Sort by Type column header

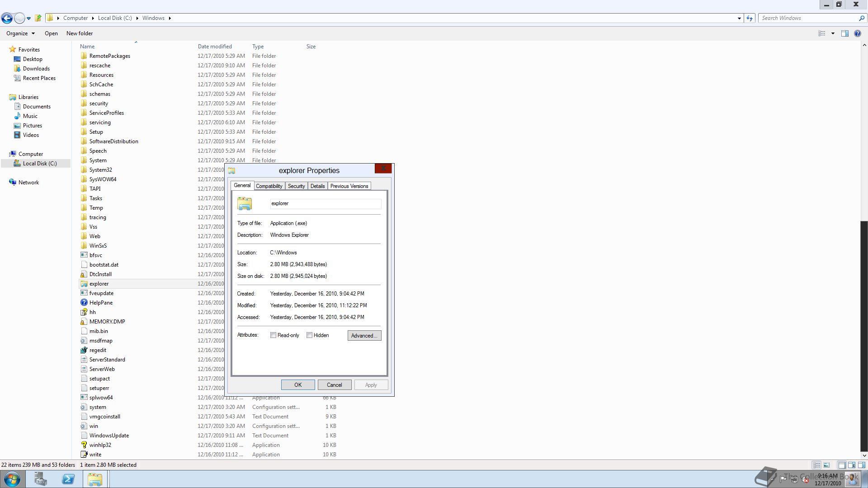pyautogui.click(x=258, y=47)
